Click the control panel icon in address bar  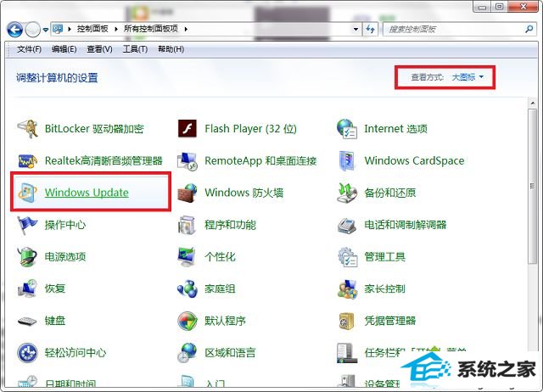(x=58, y=29)
